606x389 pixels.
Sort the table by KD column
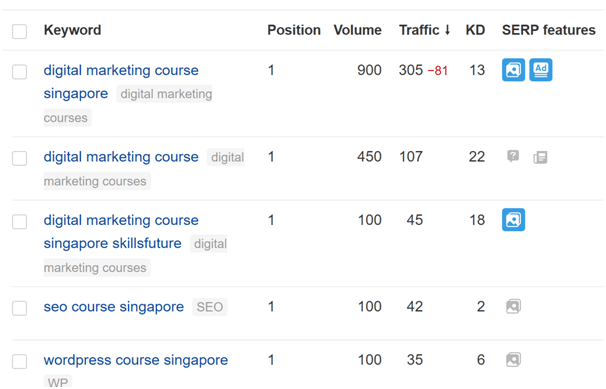(x=475, y=30)
